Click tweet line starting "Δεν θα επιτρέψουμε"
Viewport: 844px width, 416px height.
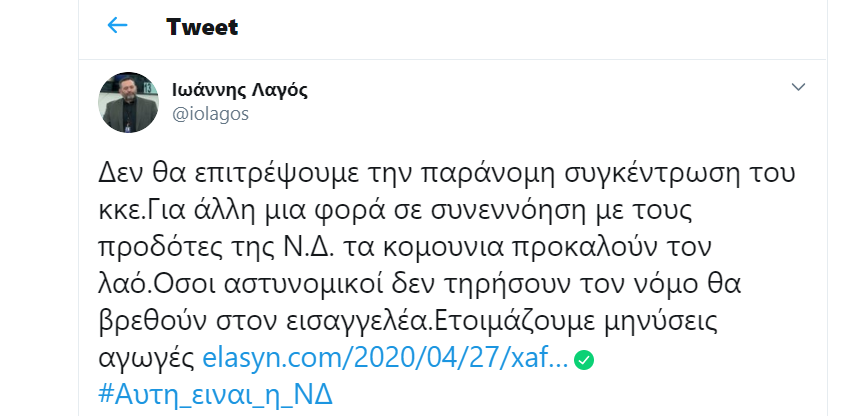pyautogui.click(x=447, y=174)
